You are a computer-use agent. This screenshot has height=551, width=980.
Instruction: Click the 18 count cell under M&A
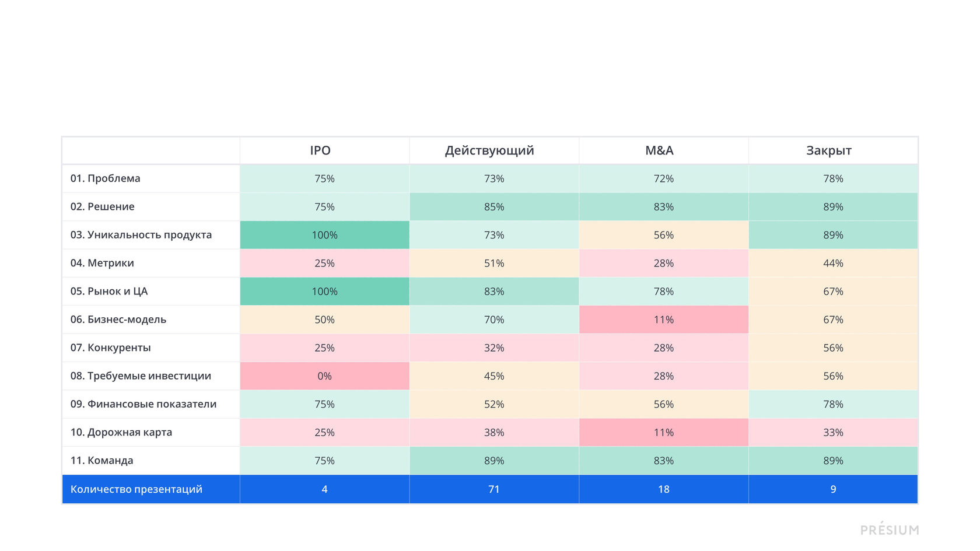[664, 489]
